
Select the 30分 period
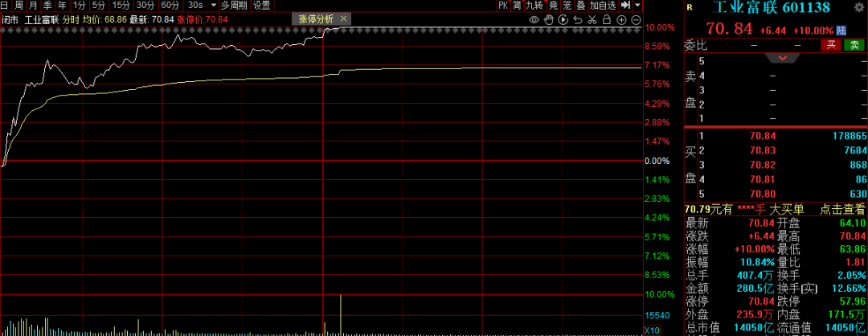(x=145, y=6)
